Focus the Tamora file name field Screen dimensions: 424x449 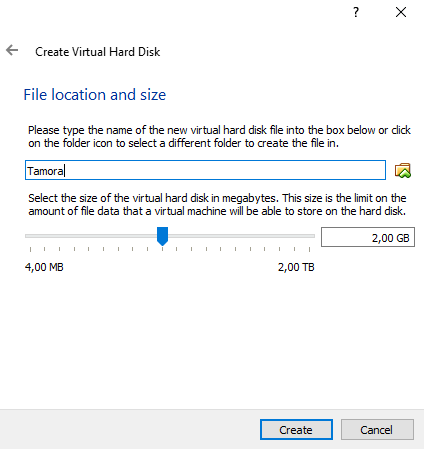tap(205, 170)
